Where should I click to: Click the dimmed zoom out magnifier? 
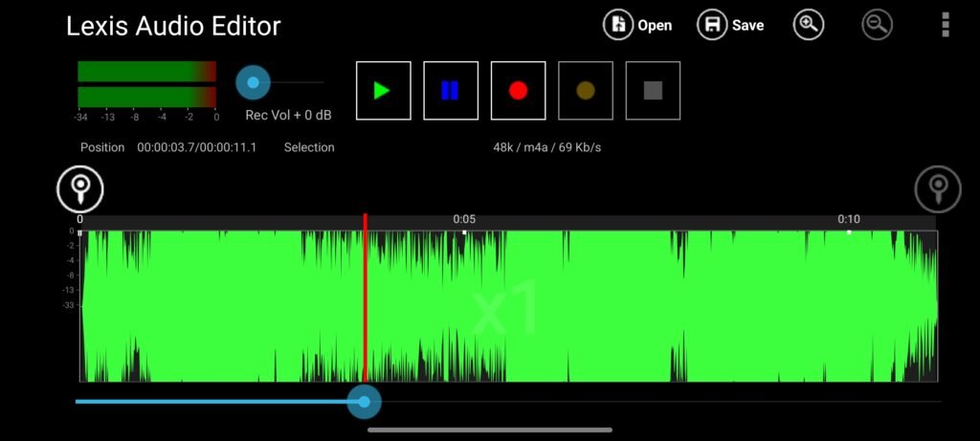pyautogui.click(x=877, y=25)
